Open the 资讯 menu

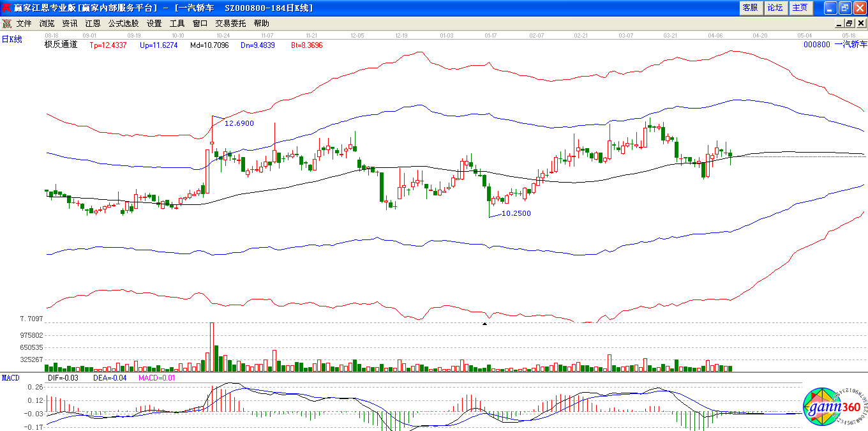click(70, 23)
